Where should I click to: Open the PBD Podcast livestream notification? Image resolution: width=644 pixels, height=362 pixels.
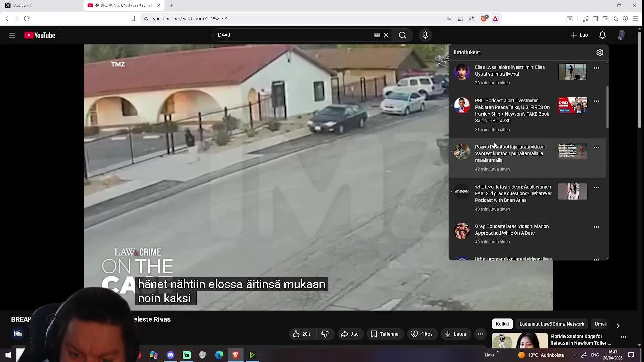(x=527, y=115)
